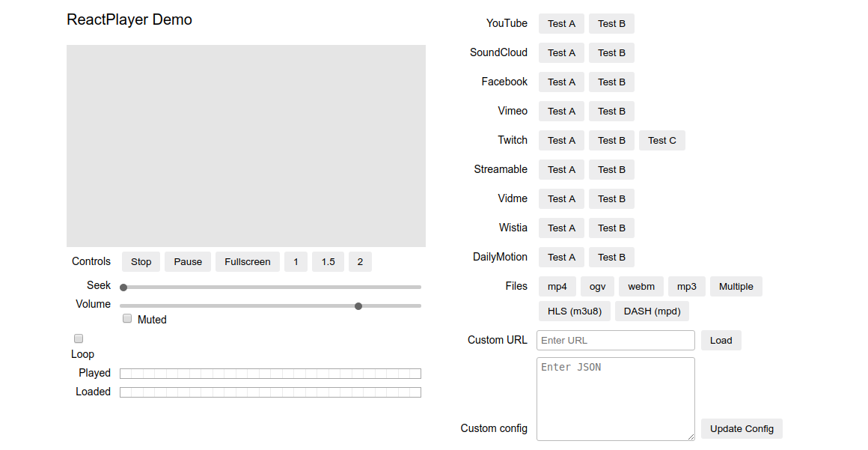The image size is (868, 450).
Task: Focus the Enter URL input field
Action: click(x=616, y=340)
